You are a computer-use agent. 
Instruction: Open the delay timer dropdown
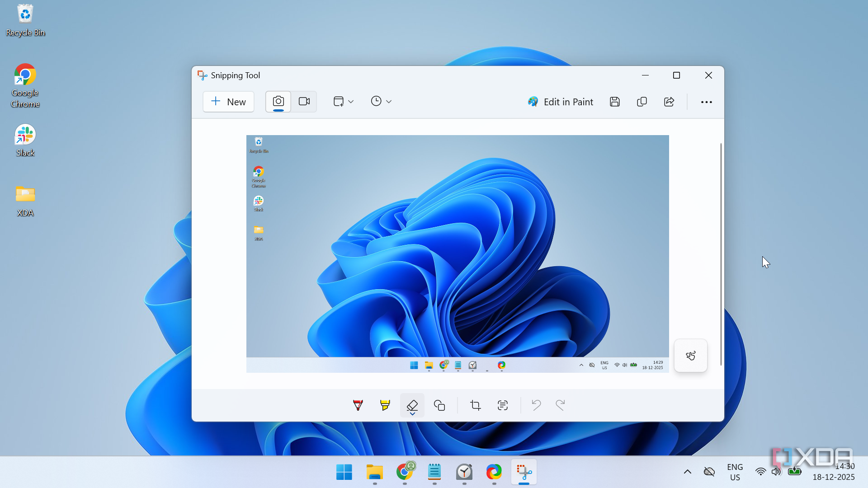(381, 102)
